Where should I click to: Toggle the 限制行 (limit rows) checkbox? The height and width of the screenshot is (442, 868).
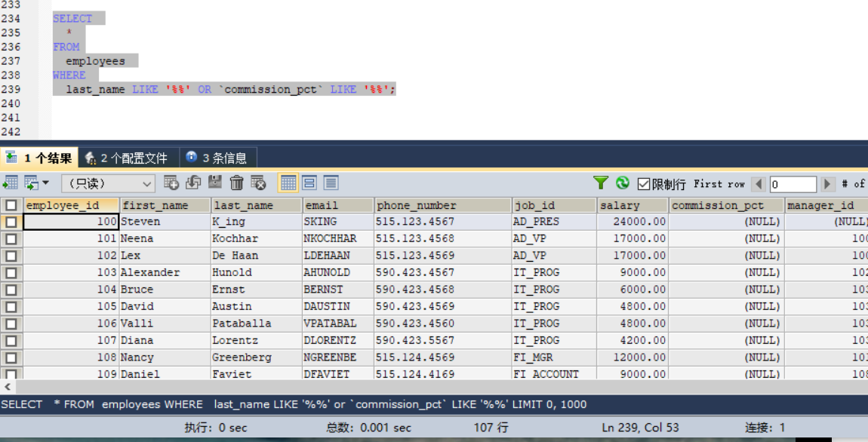(x=643, y=183)
